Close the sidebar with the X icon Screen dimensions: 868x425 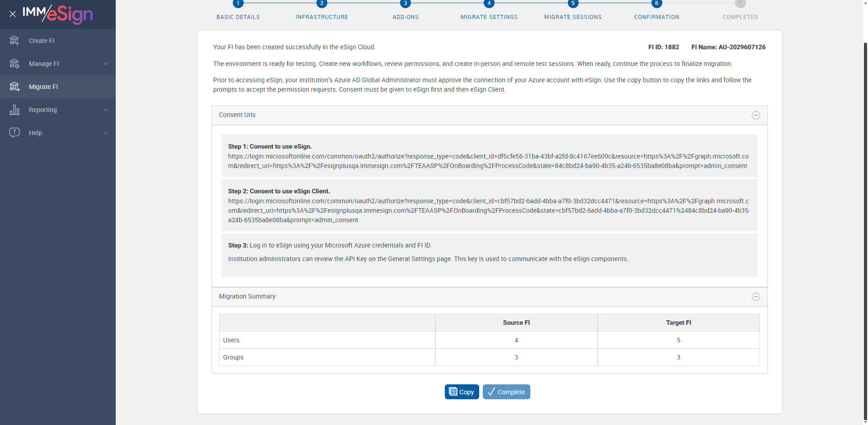13,14
